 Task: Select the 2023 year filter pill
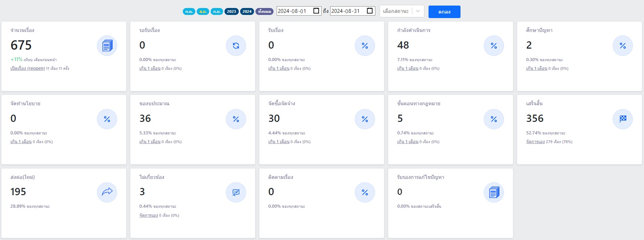coord(231,11)
